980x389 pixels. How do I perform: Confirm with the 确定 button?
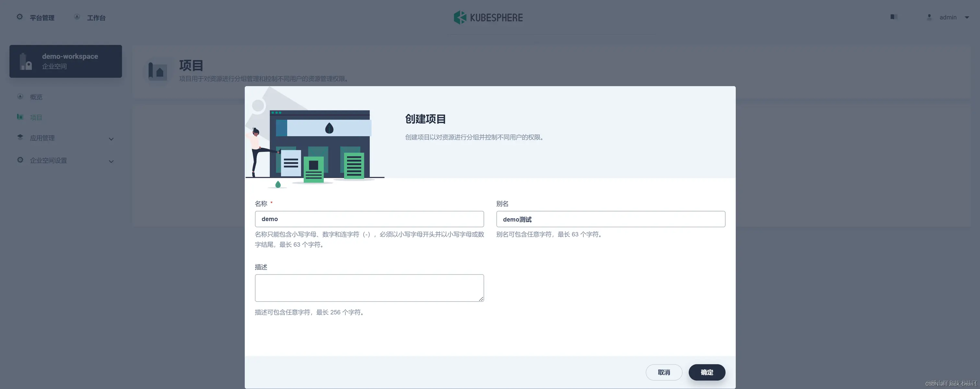click(x=706, y=372)
